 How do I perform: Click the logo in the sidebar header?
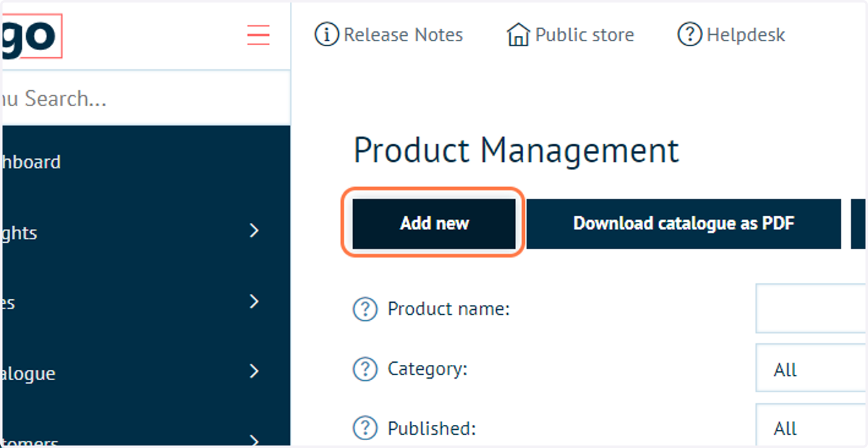pos(31,35)
